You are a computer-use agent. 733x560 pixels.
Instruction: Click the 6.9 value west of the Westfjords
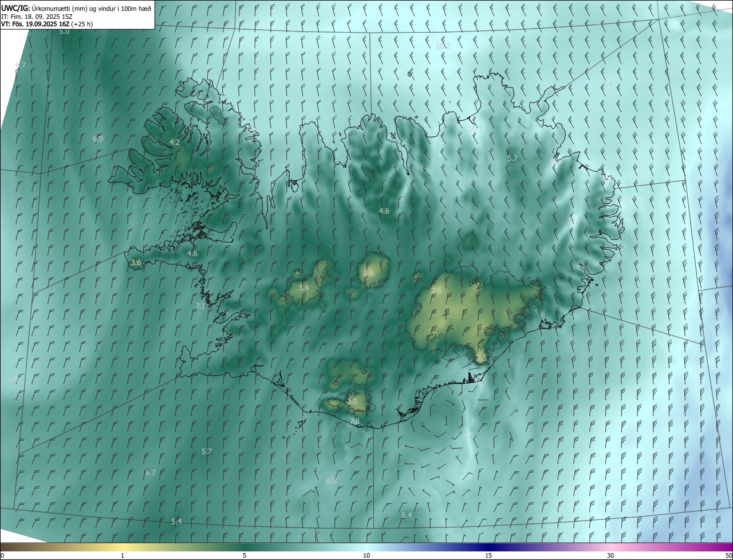[98, 139]
